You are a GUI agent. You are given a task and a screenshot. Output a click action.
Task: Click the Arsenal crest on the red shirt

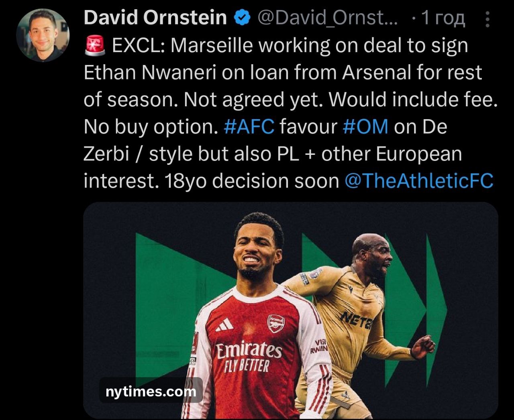pos(276,323)
